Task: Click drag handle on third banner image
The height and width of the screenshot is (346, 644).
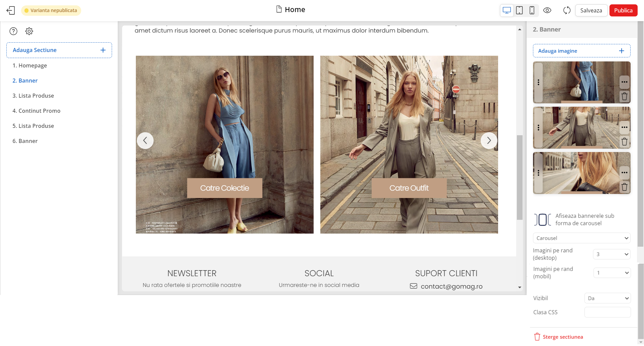Action: [x=538, y=173]
